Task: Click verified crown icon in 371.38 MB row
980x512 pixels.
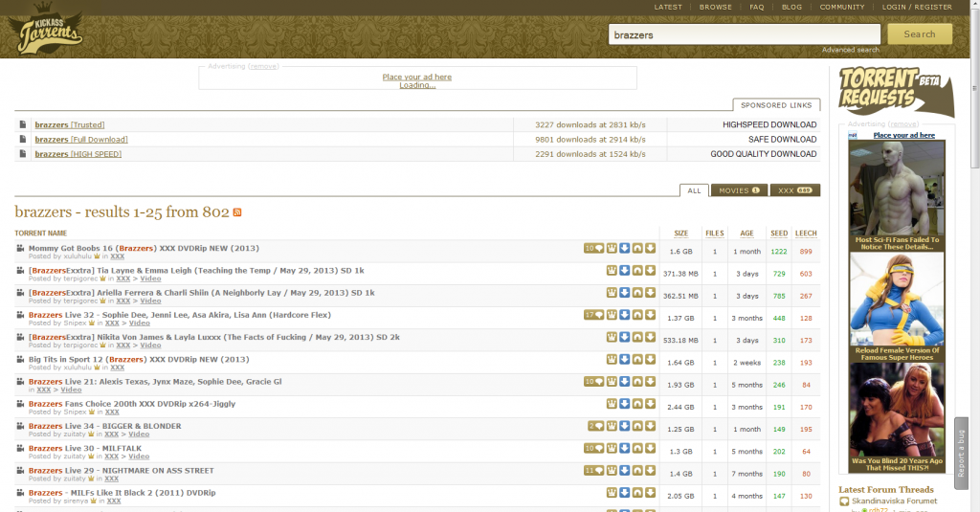Action: (612, 271)
